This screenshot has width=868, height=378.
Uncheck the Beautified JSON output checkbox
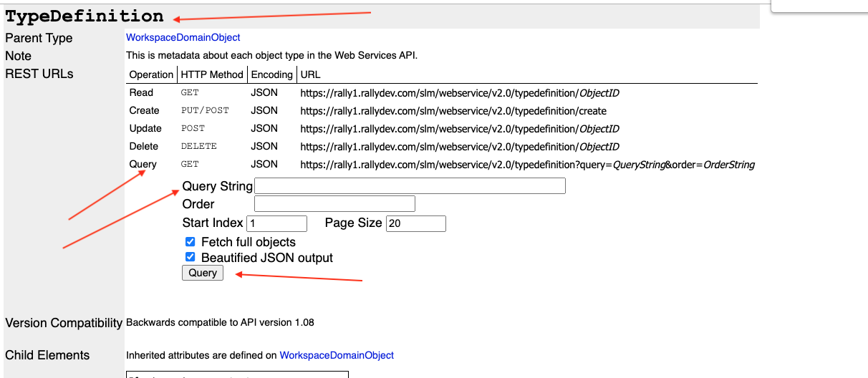(190, 257)
